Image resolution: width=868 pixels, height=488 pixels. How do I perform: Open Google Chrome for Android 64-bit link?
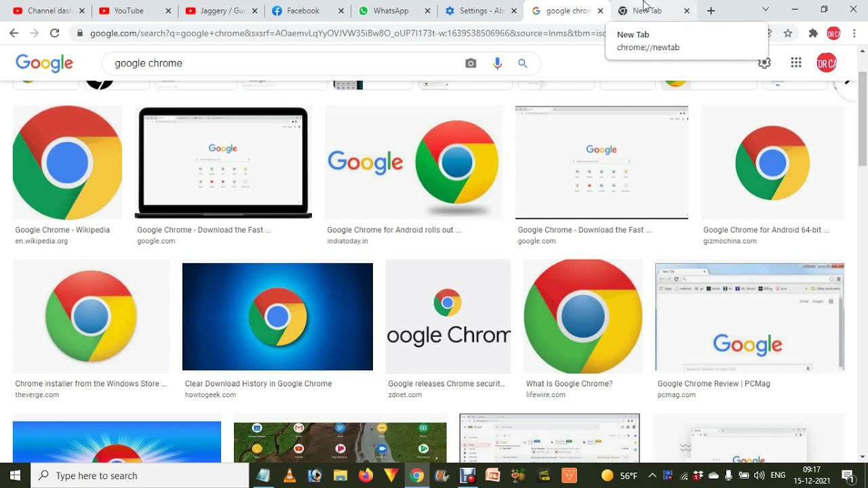coord(766,230)
